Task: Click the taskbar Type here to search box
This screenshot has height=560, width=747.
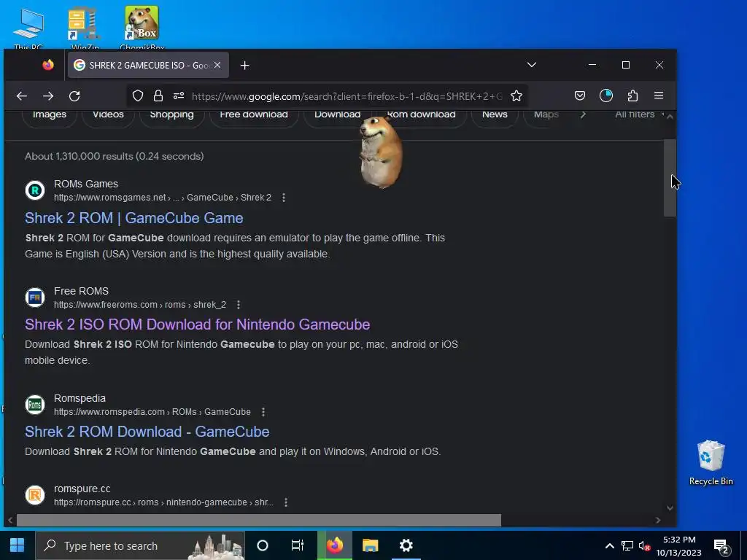Action: (140, 545)
